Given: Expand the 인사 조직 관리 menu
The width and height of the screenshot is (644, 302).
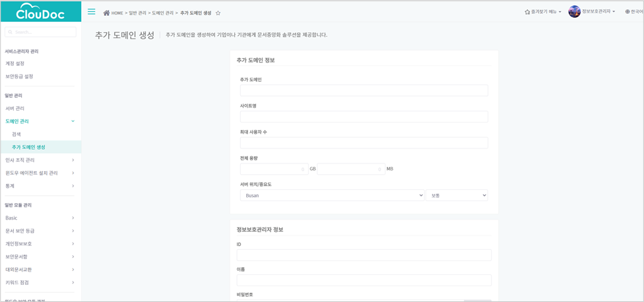Looking at the screenshot, I should (x=40, y=160).
